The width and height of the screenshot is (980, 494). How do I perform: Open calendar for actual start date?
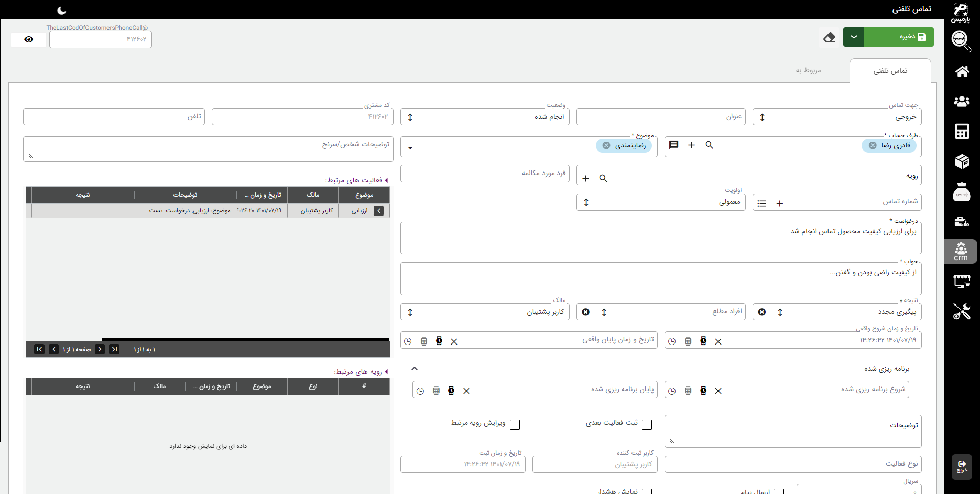click(688, 341)
